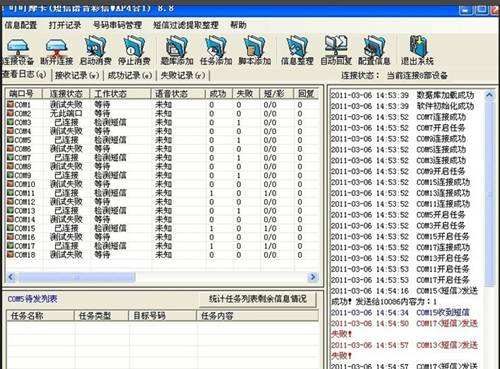Open the 短信过滤提取整理 menu
500x369 pixels.
(x=186, y=25)
